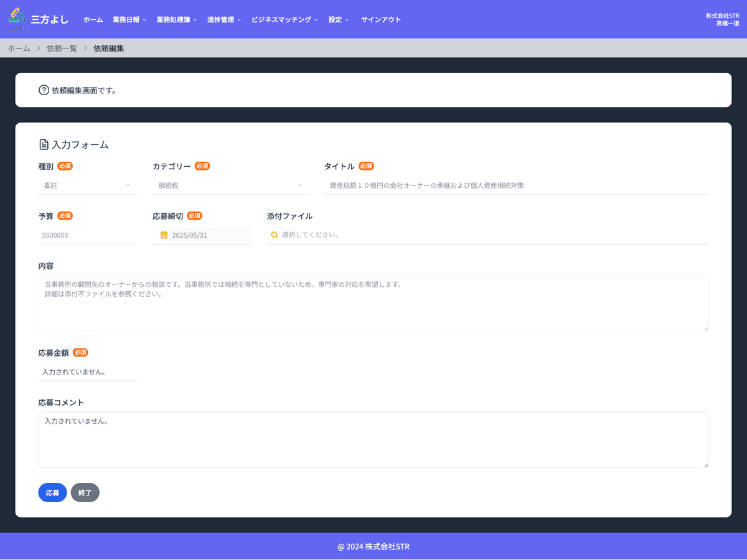Open the 進捗管理 menu
Viewport: 747px width, 560px height.
pos(223,19)
